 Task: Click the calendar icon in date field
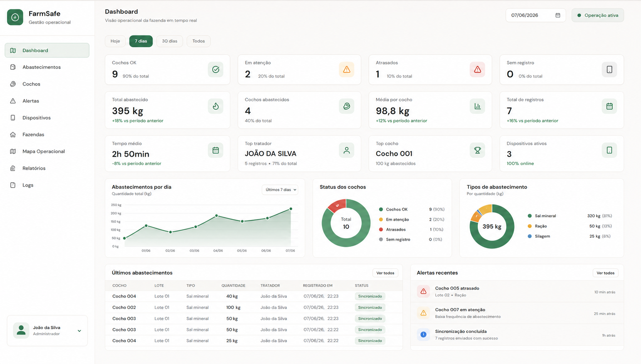pyautogui.click(x=558, y=15)
